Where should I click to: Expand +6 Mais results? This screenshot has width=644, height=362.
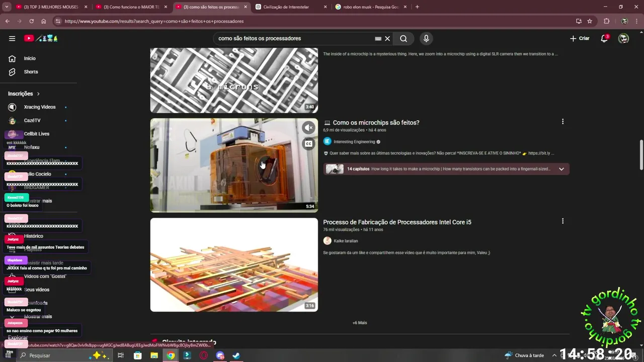tap(360, 323)
